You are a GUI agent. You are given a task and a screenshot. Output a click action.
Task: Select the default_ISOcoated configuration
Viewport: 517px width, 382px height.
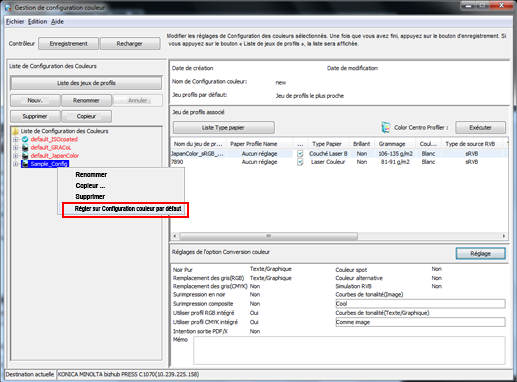(54, 139)
